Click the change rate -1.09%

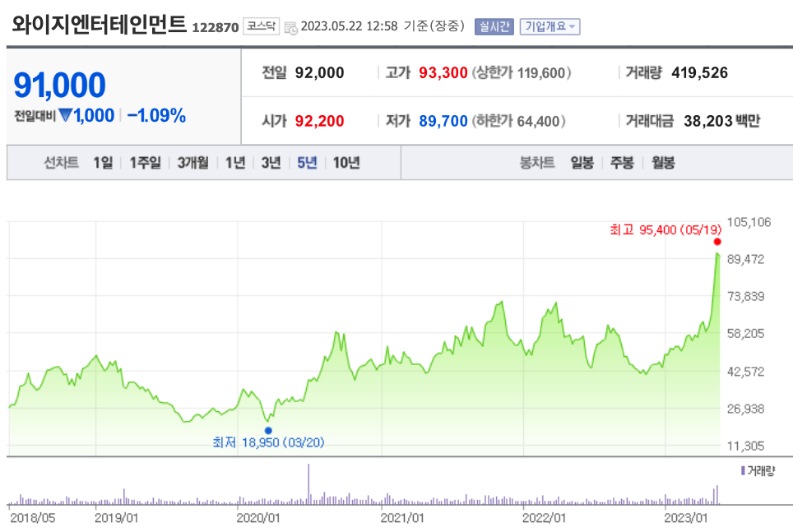[157, 116]
